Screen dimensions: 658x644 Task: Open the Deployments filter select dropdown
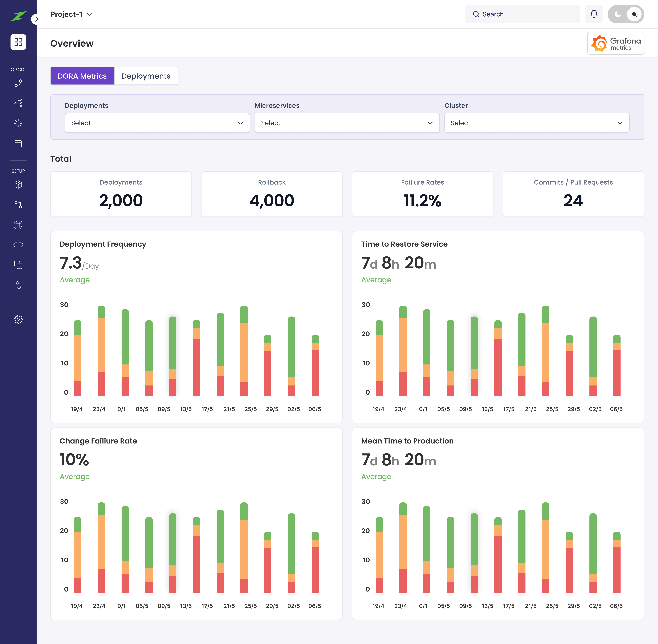coord(157,123)
